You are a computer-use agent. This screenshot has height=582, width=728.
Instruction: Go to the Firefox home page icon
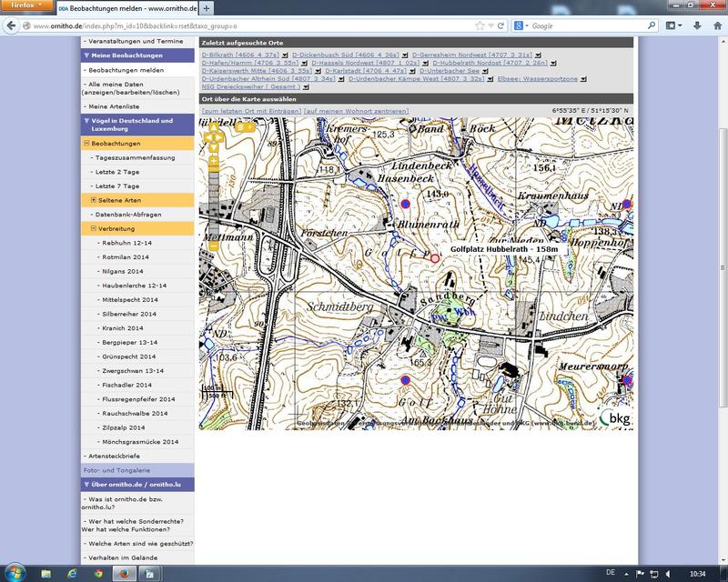(x=717, y=26)
